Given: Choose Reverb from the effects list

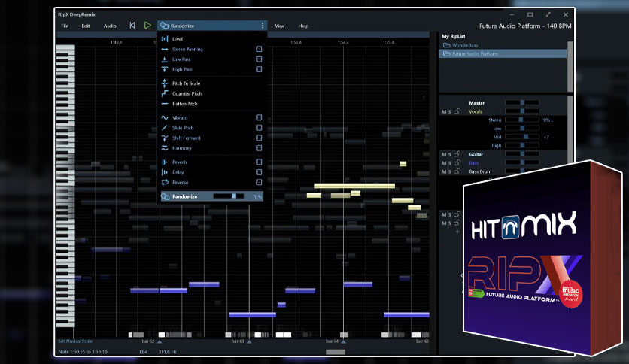Looking at the screenshot, I should [179, 162].
